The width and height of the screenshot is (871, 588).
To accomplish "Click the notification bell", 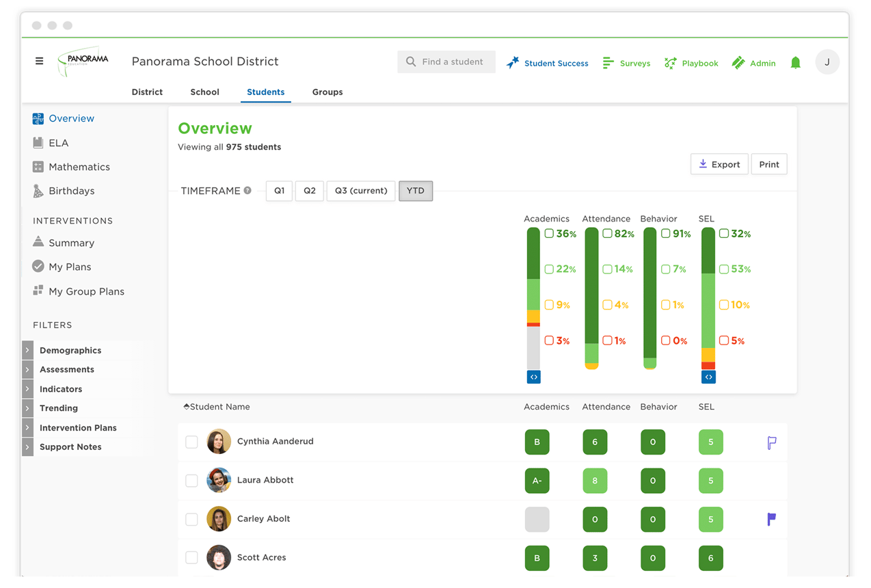I will [x=795, y=62].
